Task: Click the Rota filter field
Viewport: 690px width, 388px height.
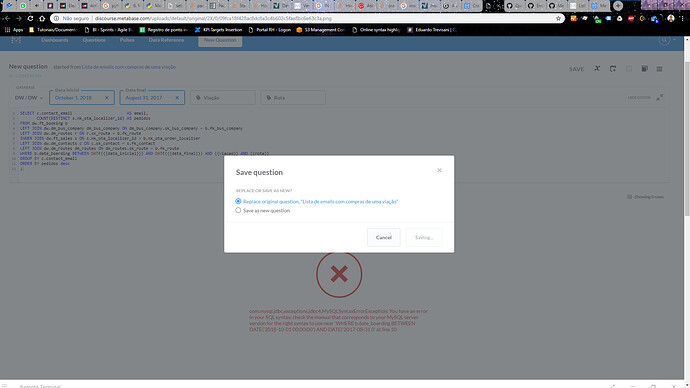Action: 293,98
